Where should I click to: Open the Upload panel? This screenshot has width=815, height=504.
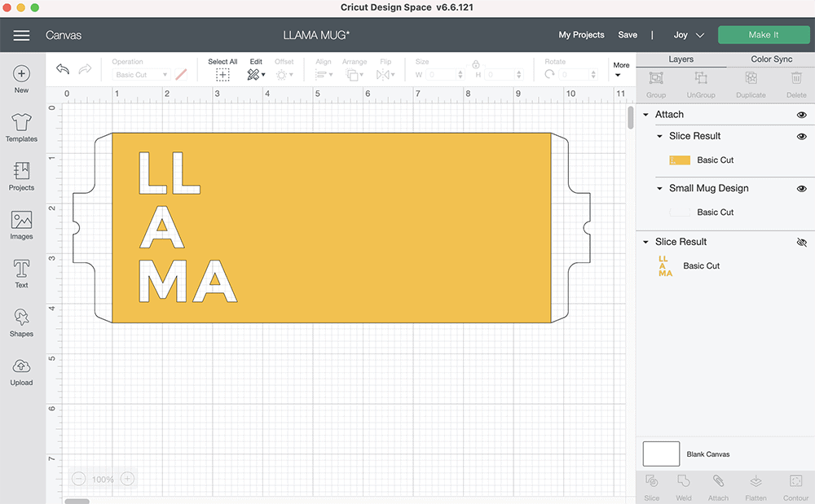pyautogui.click(x=21, y=372)
